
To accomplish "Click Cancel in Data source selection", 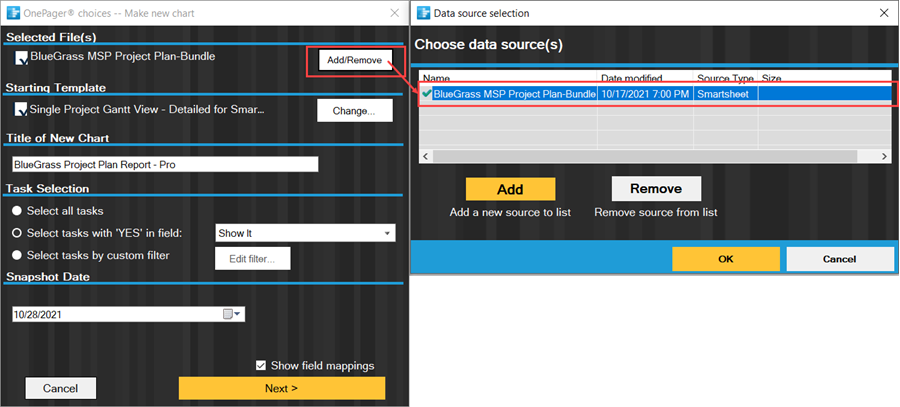I will (840, 259).
